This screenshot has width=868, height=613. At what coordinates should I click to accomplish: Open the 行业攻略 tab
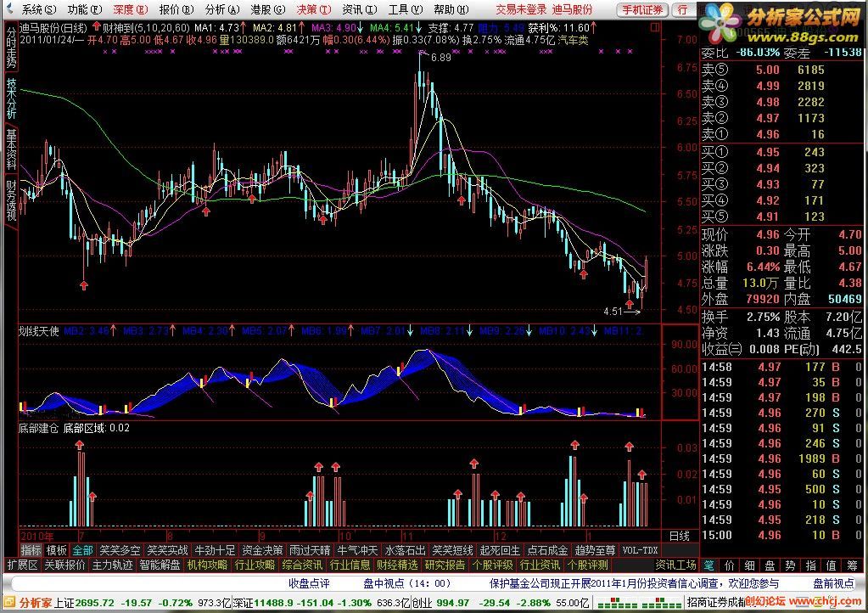tap(255, 565)
